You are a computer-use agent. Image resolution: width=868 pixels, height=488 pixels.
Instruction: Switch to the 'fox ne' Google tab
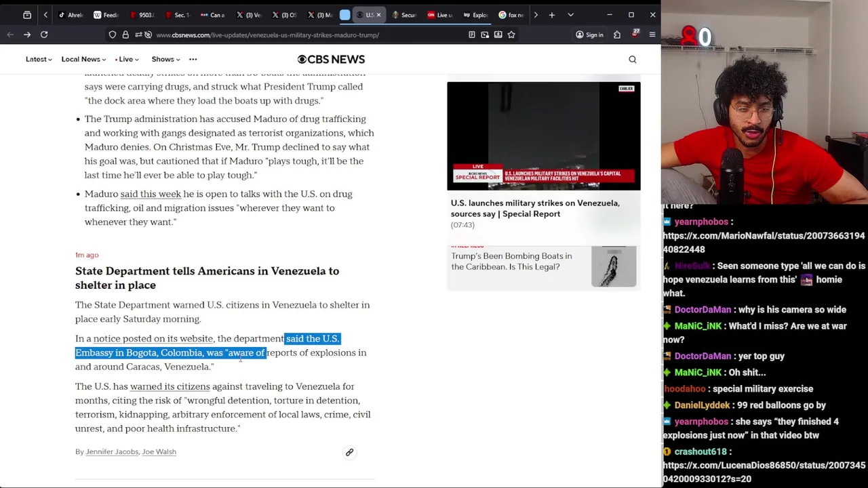pos(511,15)
